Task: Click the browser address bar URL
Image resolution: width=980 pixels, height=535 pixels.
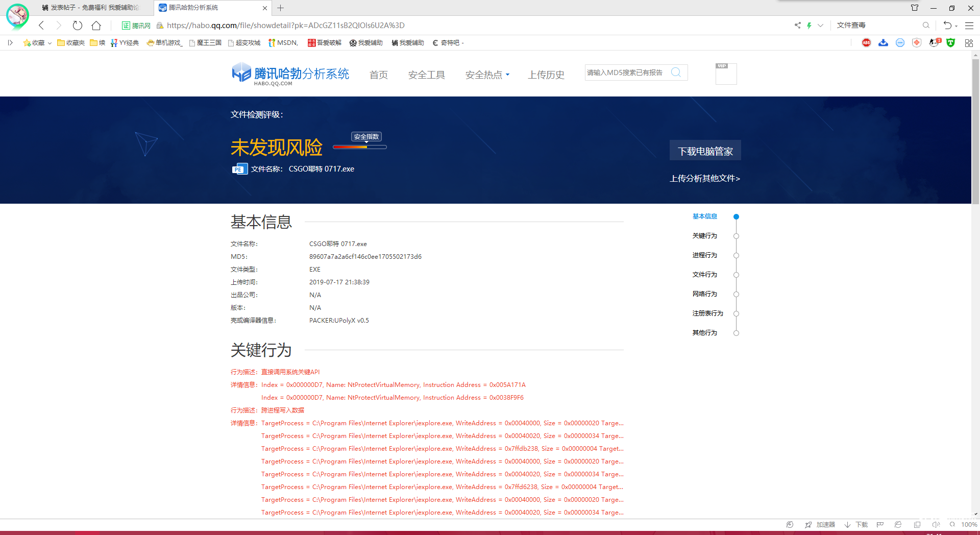Action: tap(285, 26)
